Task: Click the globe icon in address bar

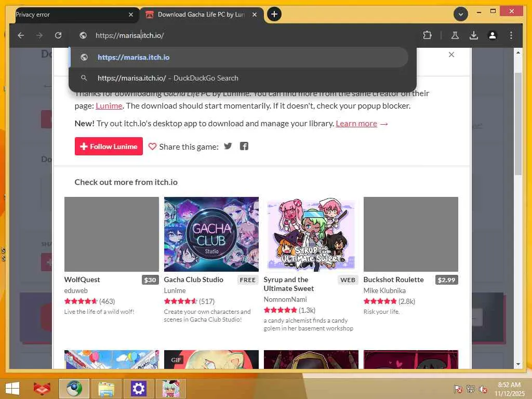Action: [83, 35]
